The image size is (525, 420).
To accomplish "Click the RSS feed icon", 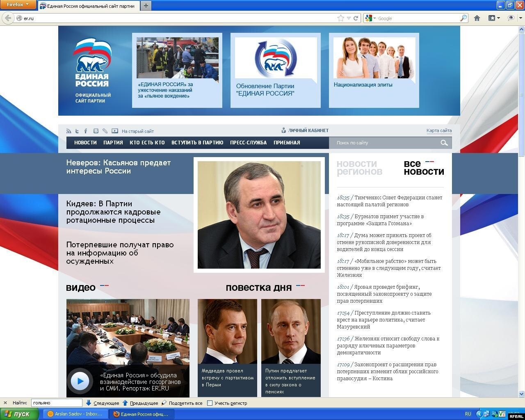I will tap(69, 131).
